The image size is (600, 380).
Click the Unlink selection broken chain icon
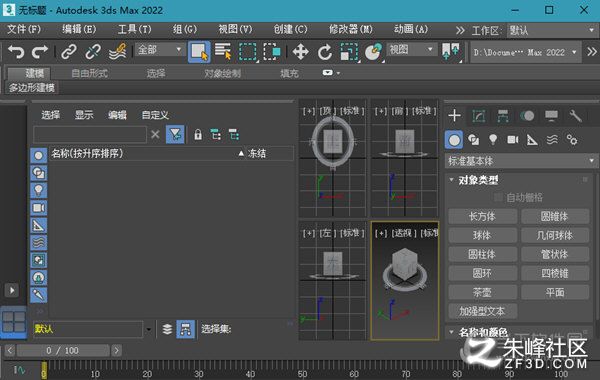click(93, 51)
